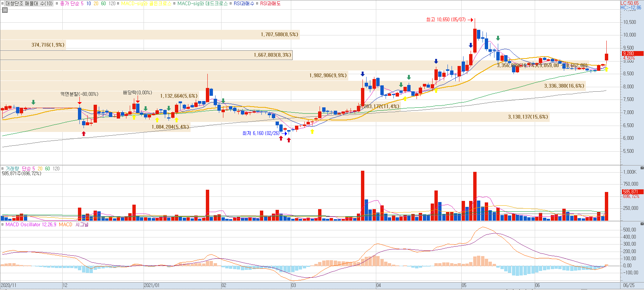Click the 1,000K volume axis label
The image size is (644, 290).
[630, 172]
